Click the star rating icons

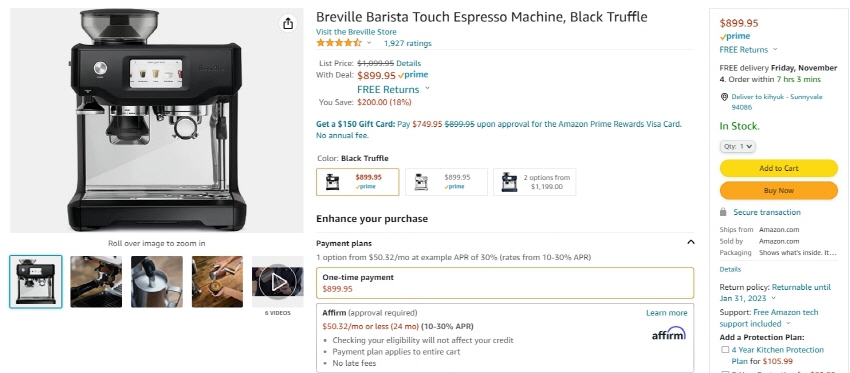pos(339,43)
